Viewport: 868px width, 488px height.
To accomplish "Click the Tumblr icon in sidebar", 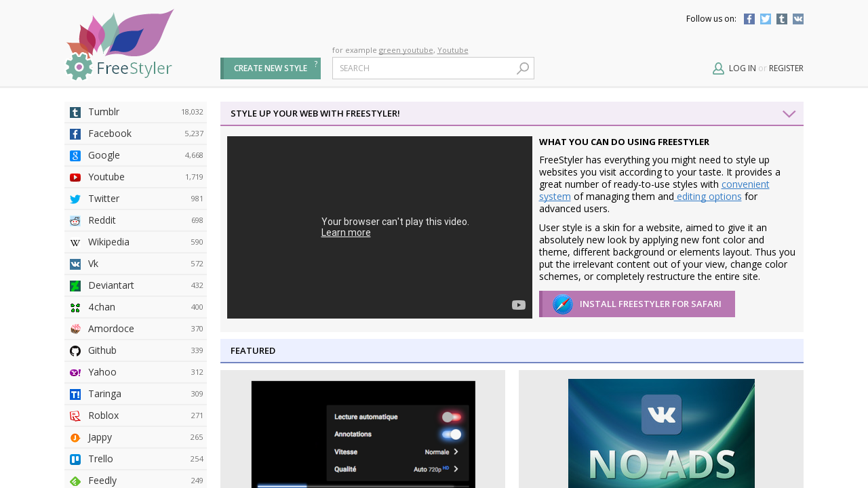I will coord(75,113).
